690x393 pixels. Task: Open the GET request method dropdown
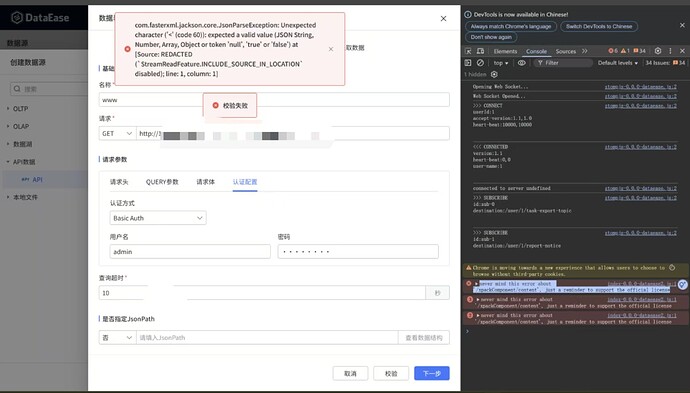click(117, 133)
